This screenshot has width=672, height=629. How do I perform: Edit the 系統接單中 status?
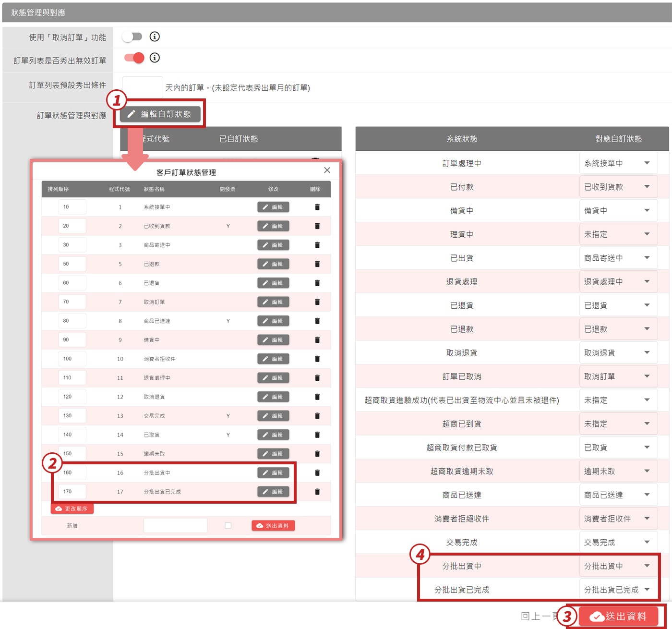(x=273, y=207)
